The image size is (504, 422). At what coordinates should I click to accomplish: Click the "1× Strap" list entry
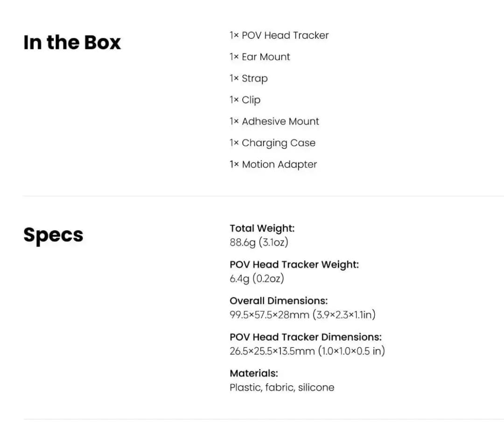pos(248,78)
